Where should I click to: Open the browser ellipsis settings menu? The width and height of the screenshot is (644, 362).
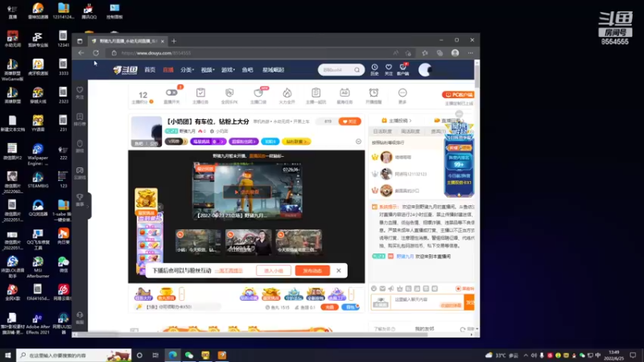click(470, 53)
